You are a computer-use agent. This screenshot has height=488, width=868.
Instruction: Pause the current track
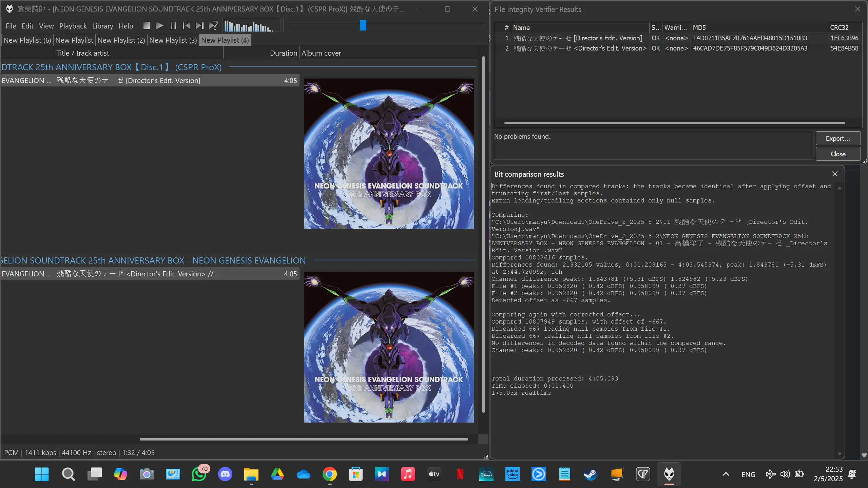[173, 25]
